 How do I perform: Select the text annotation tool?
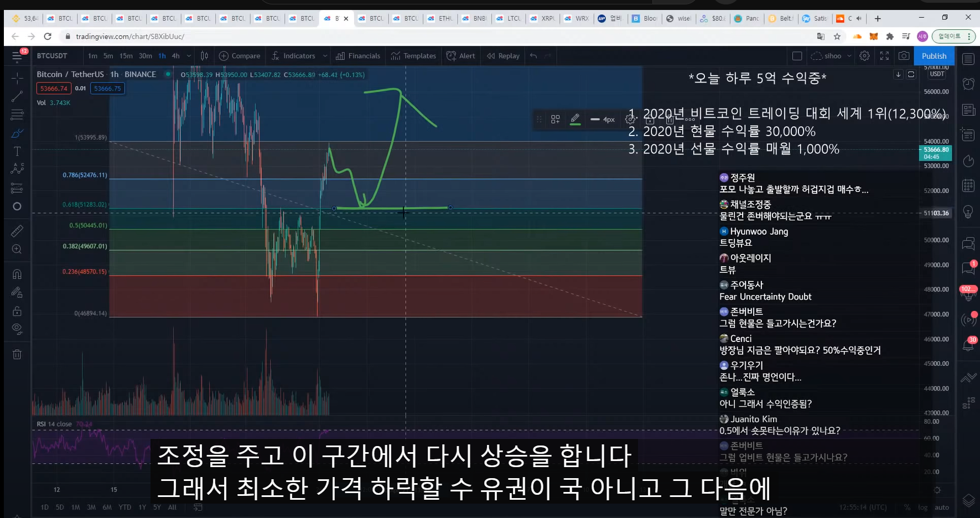point(17,151)
